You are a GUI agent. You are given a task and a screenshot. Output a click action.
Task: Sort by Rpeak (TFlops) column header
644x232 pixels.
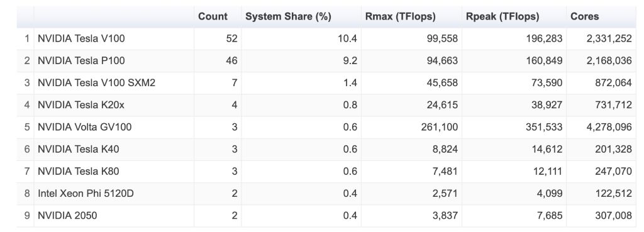tap(502, 16)
